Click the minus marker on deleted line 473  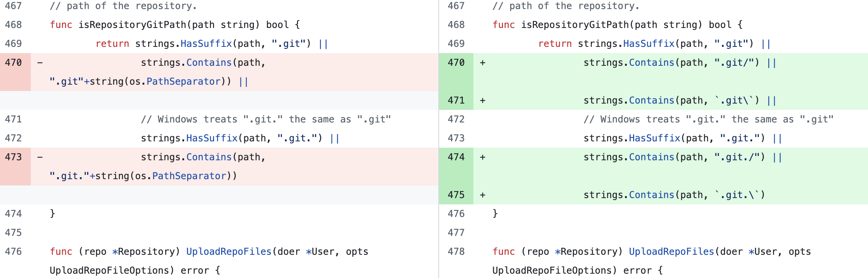pyautogui.click(x=40, y=157)
